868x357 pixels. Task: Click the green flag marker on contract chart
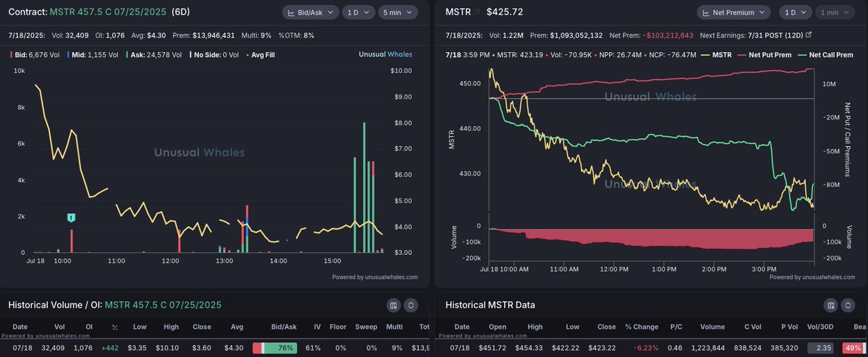[72, 217]
